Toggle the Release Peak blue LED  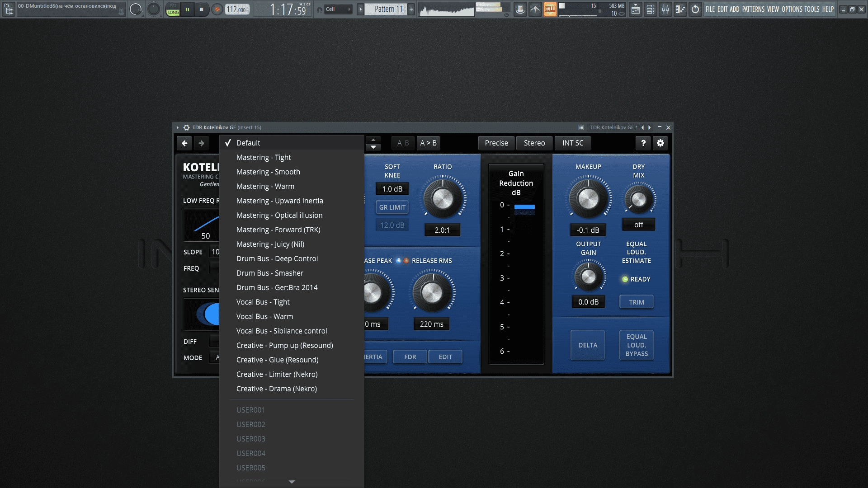[x=398, y=261]
